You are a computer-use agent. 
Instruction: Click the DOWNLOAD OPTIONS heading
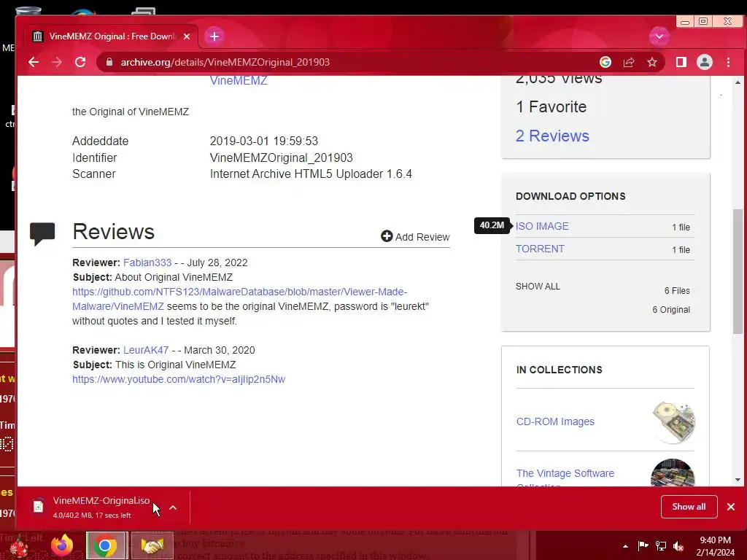[570, 196]
